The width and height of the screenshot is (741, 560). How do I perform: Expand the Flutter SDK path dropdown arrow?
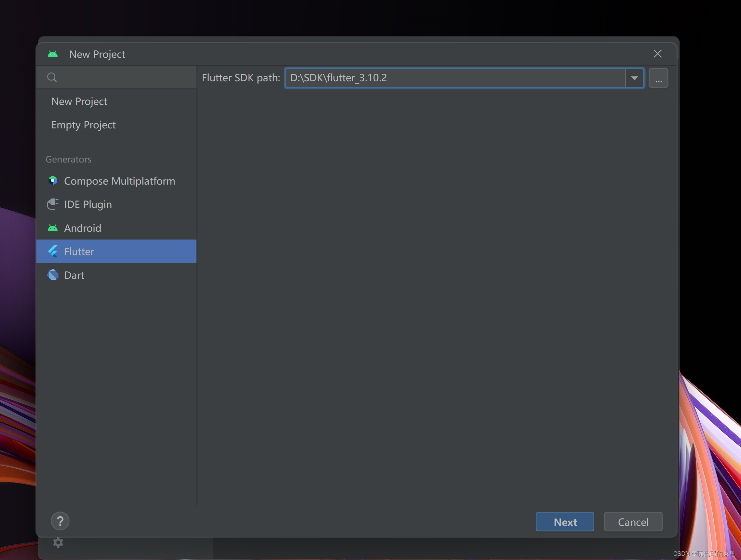pyautogui.click(x=634, y=78)
